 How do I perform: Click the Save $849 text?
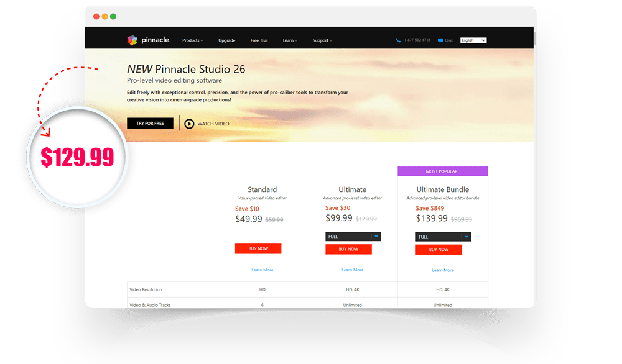pyautogui.click(x=430, y=208)
